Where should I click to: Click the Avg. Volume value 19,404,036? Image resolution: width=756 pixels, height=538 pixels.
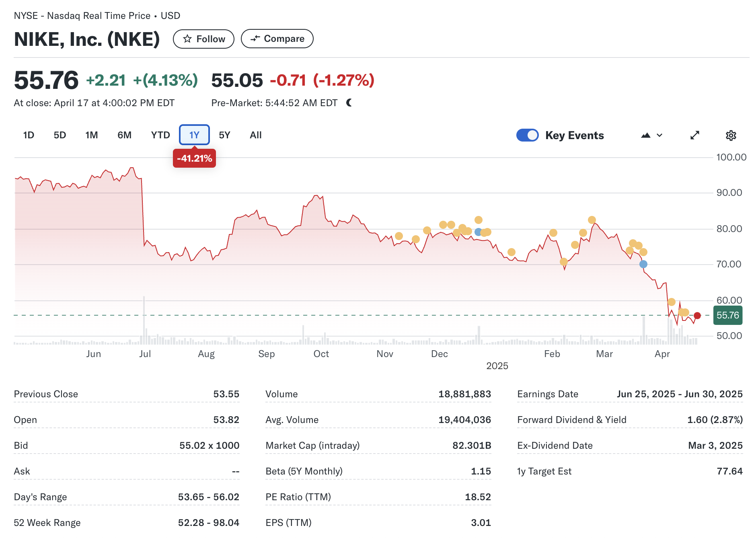[x=465, y=420]
